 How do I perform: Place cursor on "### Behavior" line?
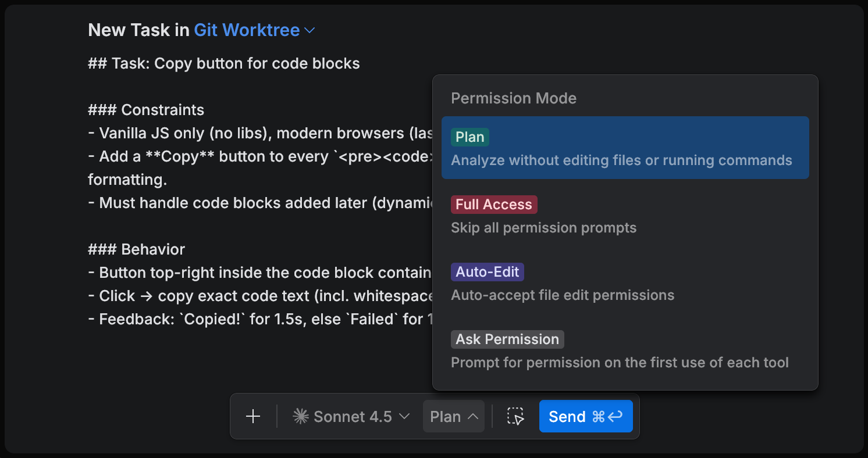tap(137, 249)
